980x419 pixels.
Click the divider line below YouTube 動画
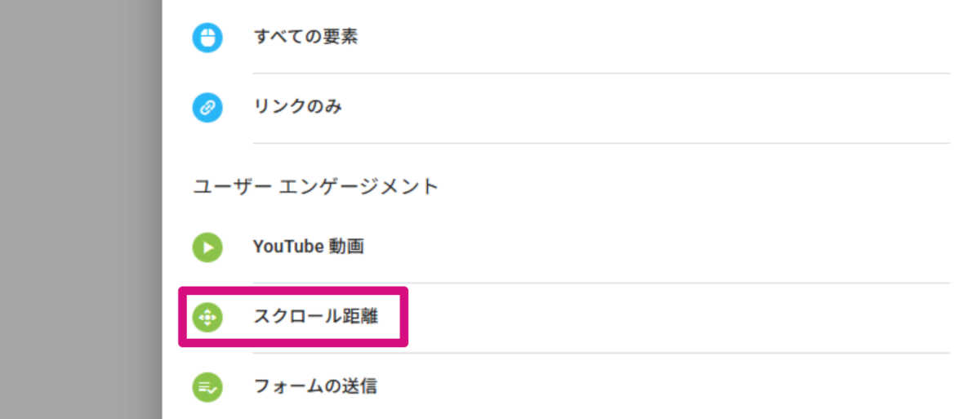601,283
